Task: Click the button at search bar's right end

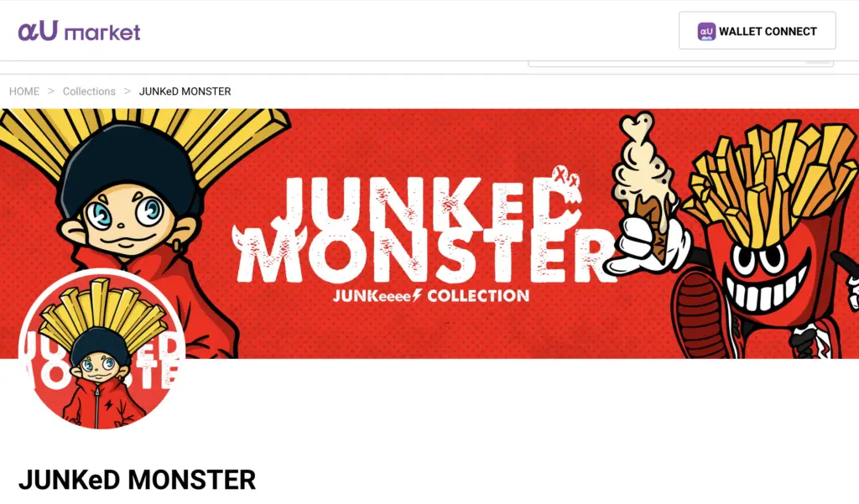Action: point(819,64)
